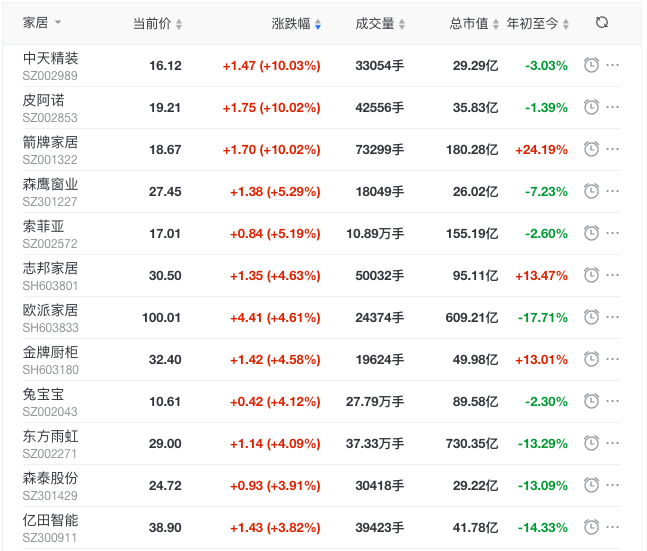
Task: Open more options dots for 兔宝宝
Action: [x=613, y=401]
